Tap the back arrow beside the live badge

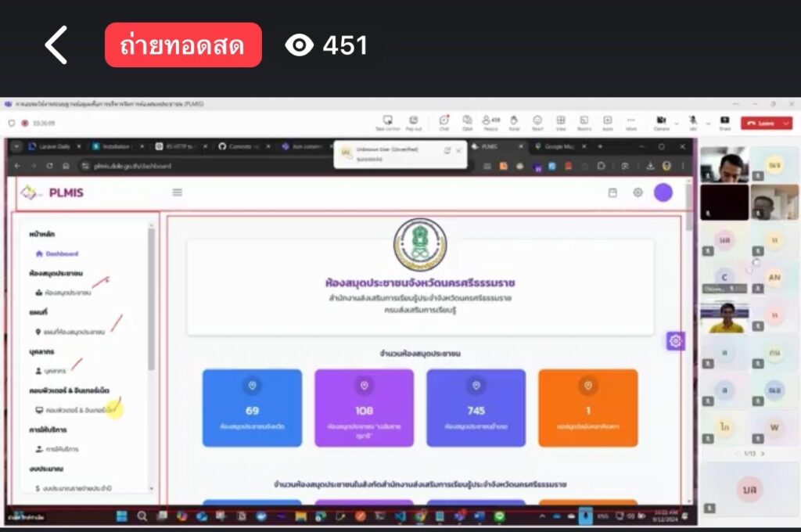(56, 45)
